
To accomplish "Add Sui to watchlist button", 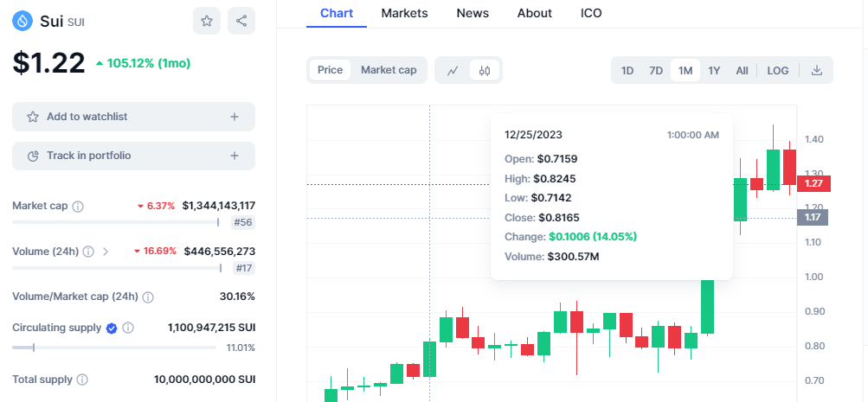I will (x=133, y=117).
